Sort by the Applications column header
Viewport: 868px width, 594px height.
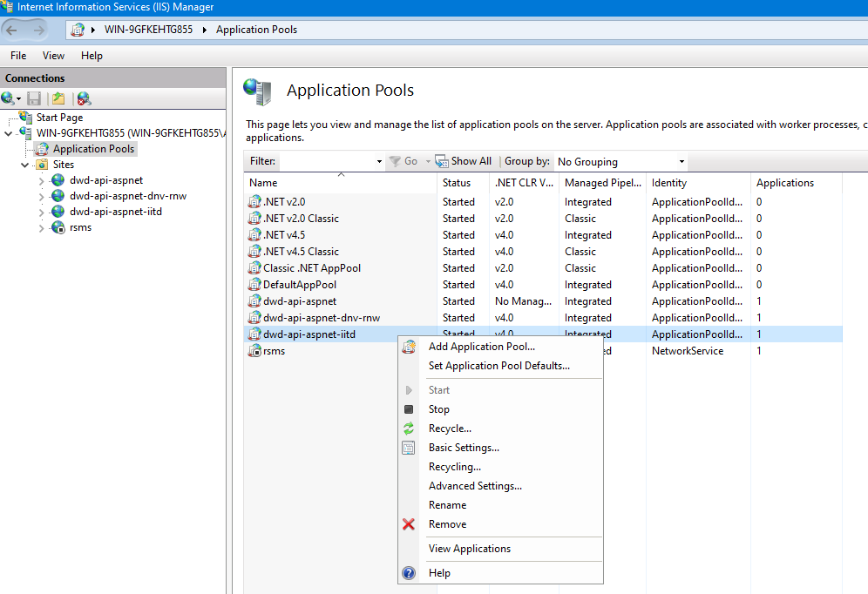click(x=797, y=183)
